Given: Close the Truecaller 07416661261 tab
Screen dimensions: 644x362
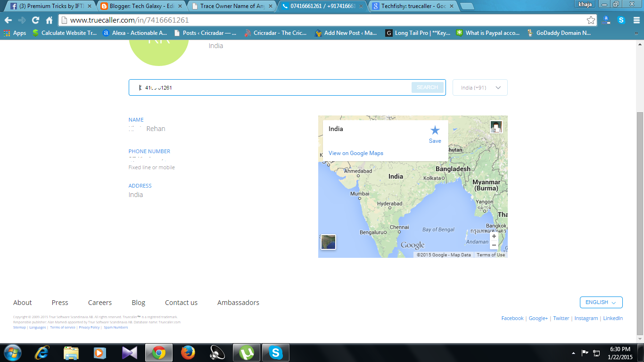Looking at the screenshot, I should (362, 6).
